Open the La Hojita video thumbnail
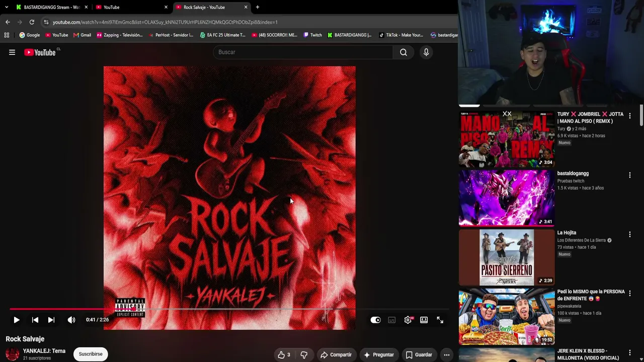Screen dimensions: 644x362 pyautogui.click(x=507, y=257)
